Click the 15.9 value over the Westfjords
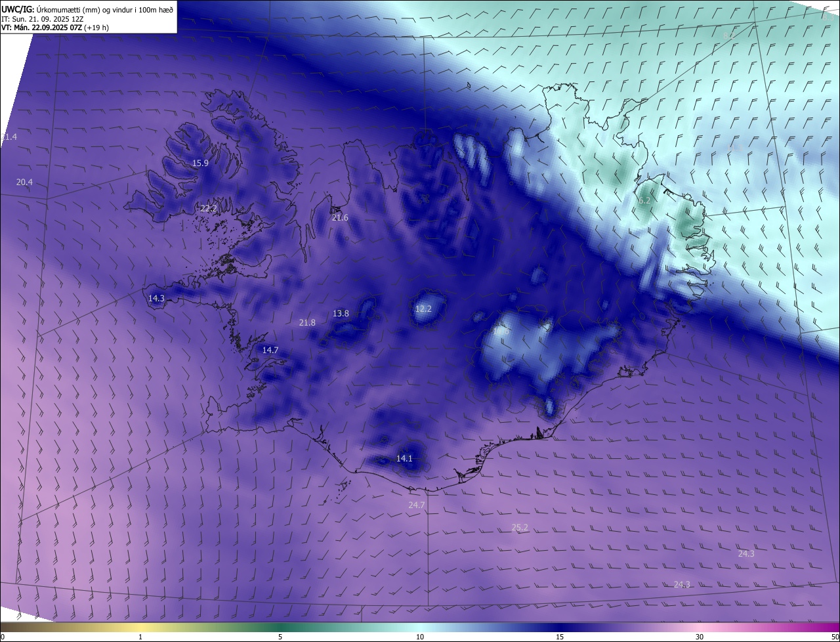Image resolution: width=840 pixels, height=642 pixels. (200, 163)
